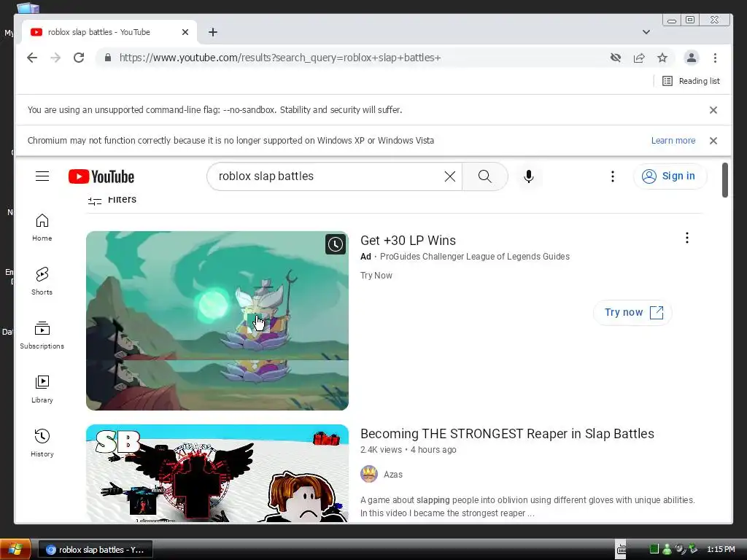The image size is (747, 560).
Task: Click the taskbar clock showing 1:15 PM
Action: point(721,550)
